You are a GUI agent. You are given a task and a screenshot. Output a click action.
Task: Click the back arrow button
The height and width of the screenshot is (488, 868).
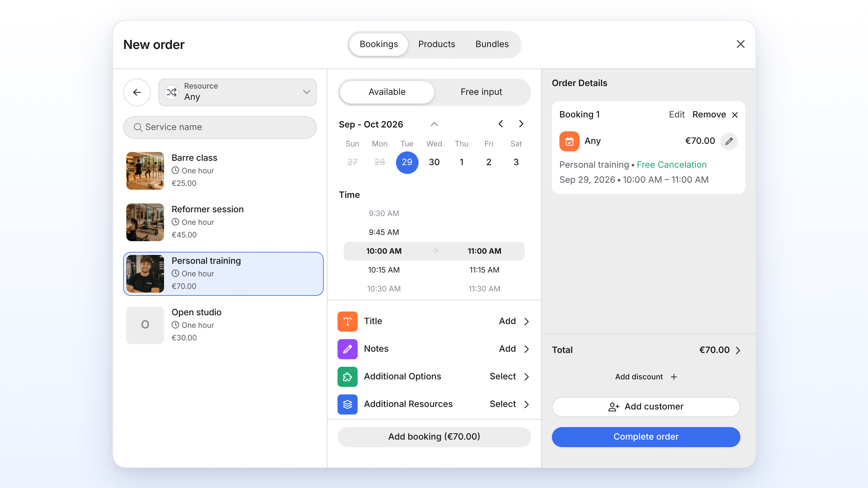click(x=137, y=92)
